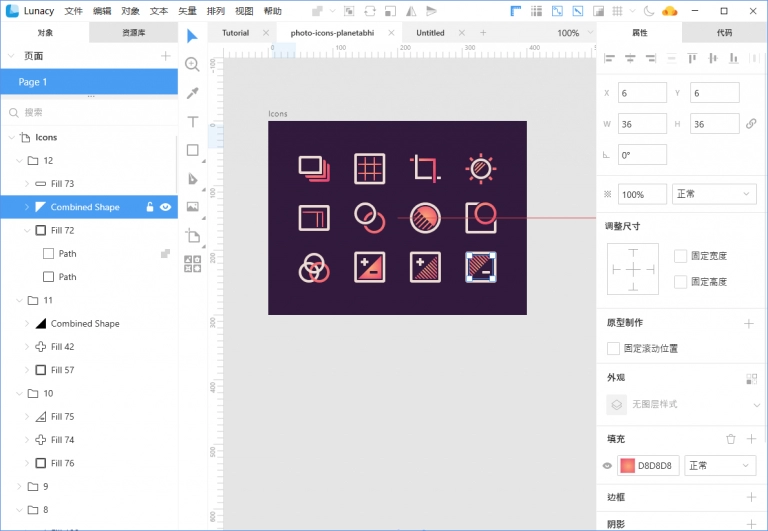Viewport: 768px width, 531px height.
Task: Add a new page plus button
Action: (x=166, y=56)
